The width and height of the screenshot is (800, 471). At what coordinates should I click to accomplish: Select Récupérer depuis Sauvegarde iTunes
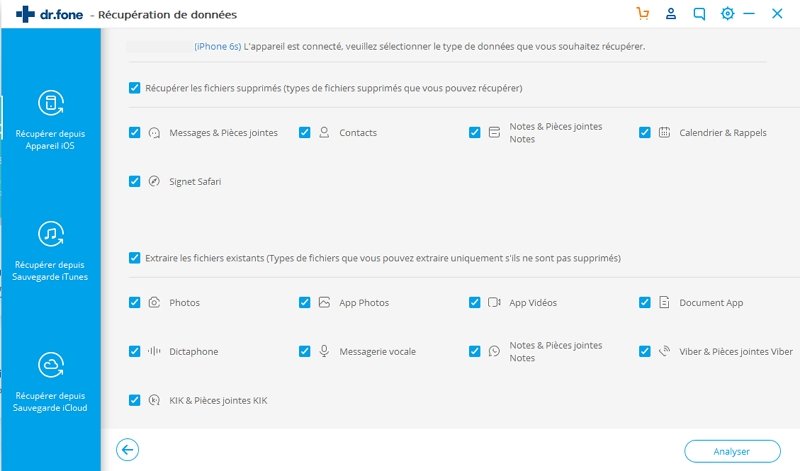[x=51, y=251]
